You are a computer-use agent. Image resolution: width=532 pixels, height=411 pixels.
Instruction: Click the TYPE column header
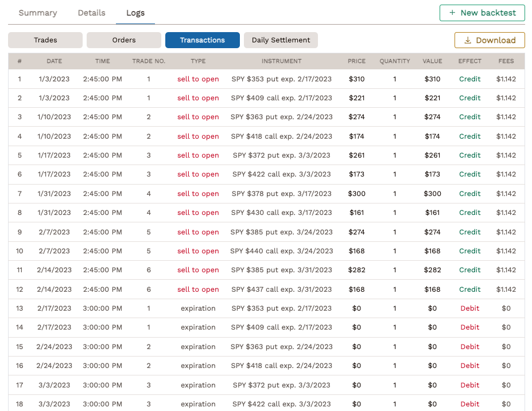click(x=198, y=61)
